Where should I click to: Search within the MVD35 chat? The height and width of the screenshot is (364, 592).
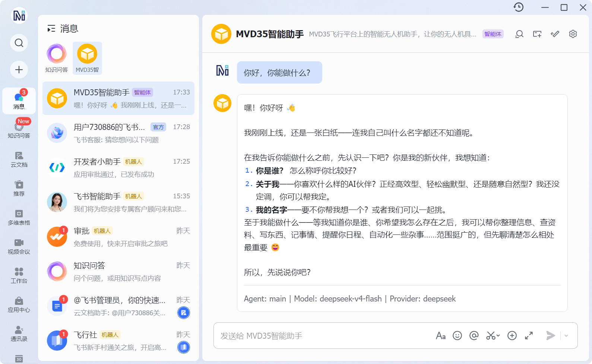[x=519, y=34]
